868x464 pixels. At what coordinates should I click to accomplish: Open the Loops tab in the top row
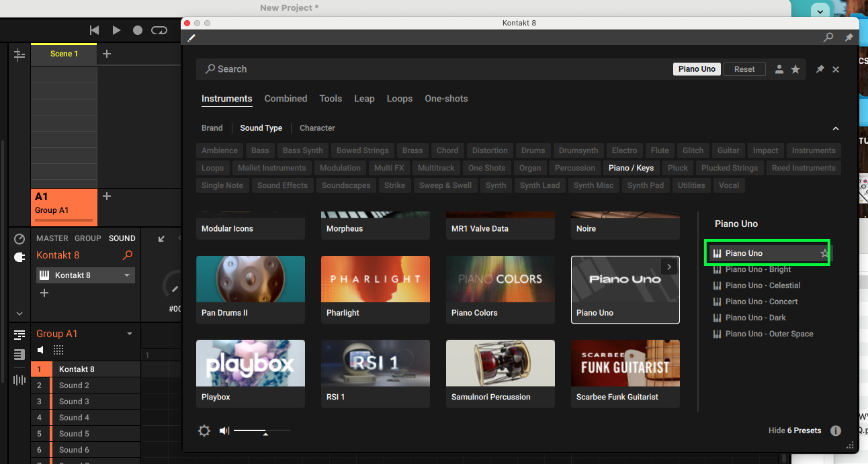coord(400,99)
